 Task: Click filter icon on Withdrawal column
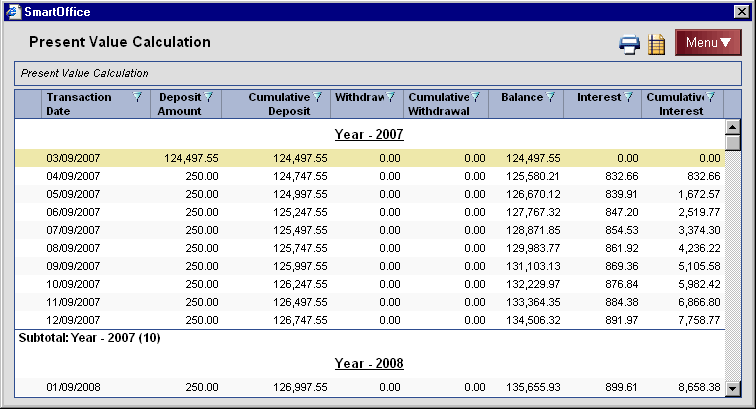tap(392, 97)
